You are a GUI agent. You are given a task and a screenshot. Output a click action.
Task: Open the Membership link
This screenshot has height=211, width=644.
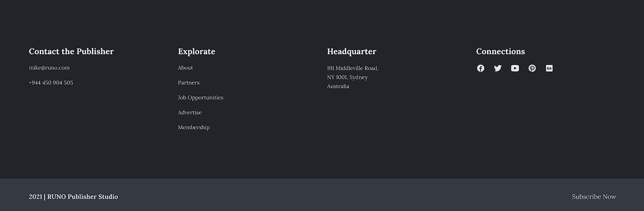(x=193, y=128)
